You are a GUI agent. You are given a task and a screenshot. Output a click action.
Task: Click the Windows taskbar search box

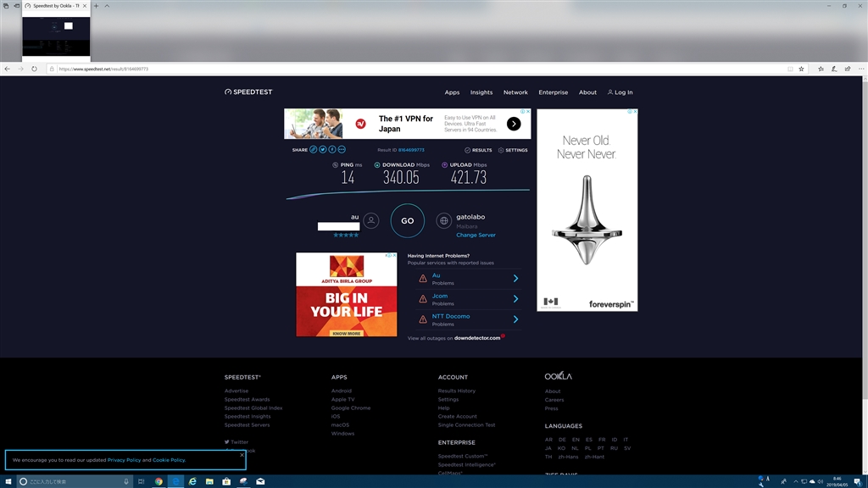[75, 481]
